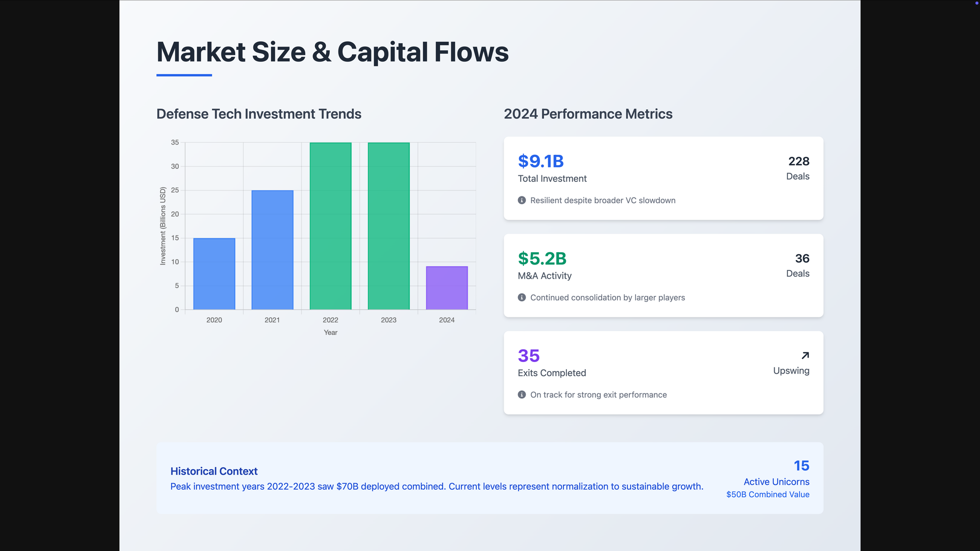Screen dimensions: 980x551
Task: Click the 36 Deals count
Action: 802,259
